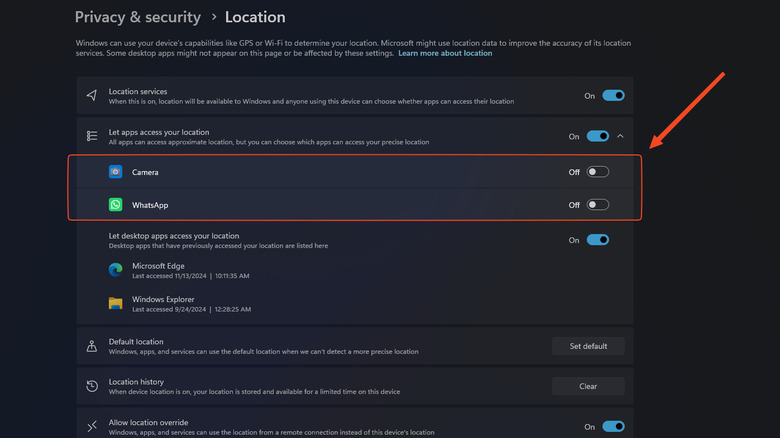Viewport: 780px width, 438px height.
Task: Click the Microsoft Edge icon
Action: [x=116, y=270]
